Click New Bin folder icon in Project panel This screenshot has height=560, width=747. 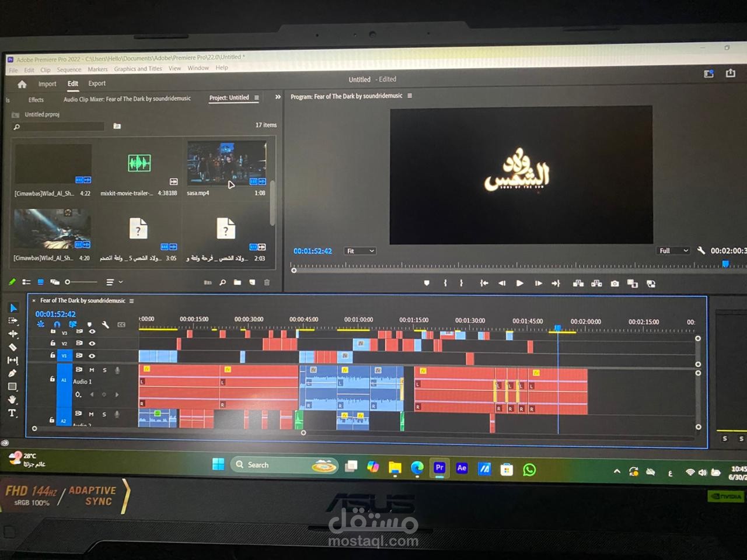point(238,282)
